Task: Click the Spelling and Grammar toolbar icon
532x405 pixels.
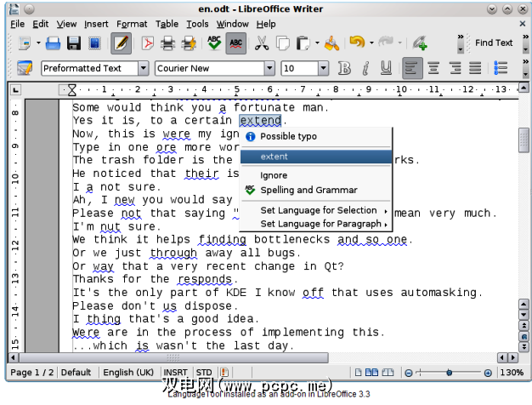Action: point(213,43)
